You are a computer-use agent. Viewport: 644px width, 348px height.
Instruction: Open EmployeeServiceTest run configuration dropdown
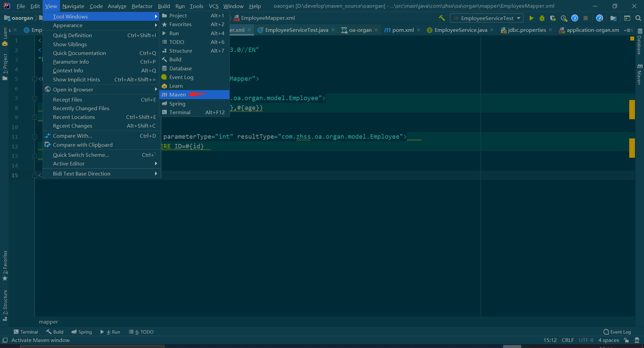point(487,18)
